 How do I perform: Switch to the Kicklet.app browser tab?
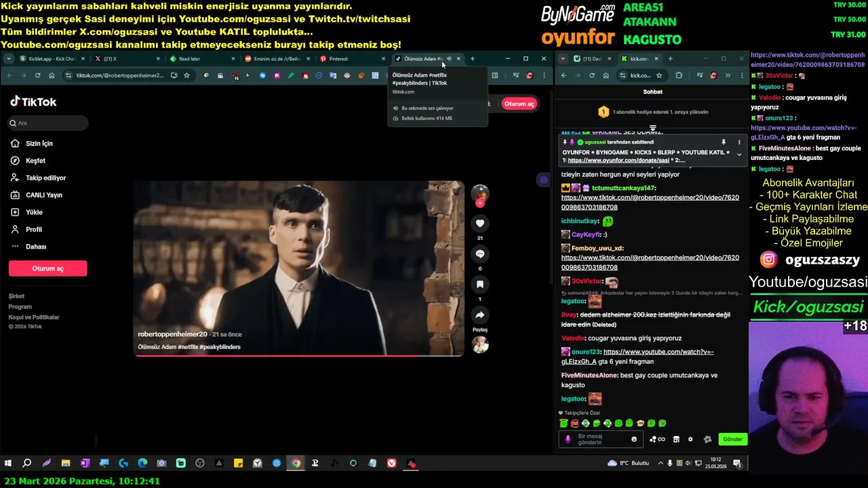[52, 59]
